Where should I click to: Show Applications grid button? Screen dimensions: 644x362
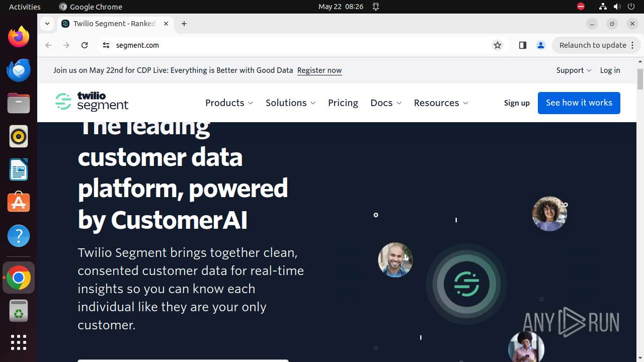[x=19, y=342]
